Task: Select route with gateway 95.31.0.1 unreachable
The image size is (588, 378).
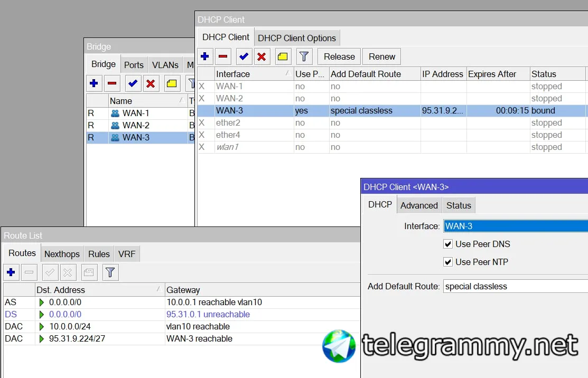Action: tap(182, 314)
